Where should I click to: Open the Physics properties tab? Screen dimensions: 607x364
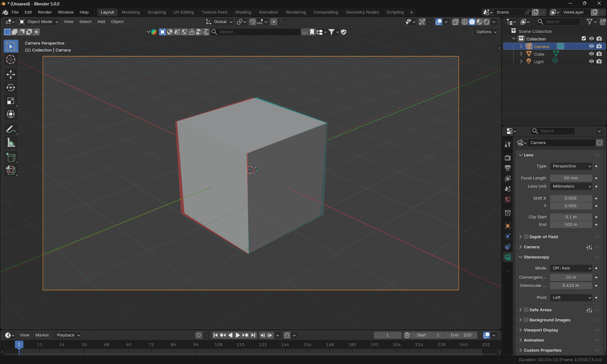coord(508,236)
